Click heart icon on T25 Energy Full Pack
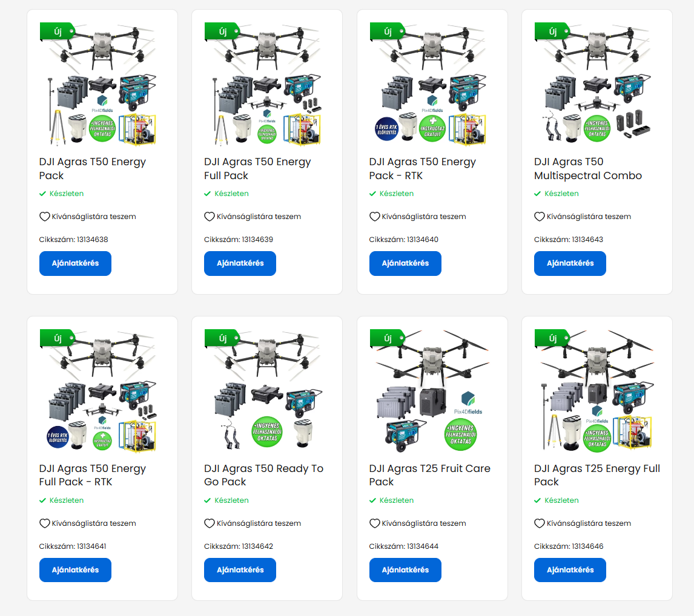The height and width of the screenshot is (616, 694). tap(539, 523)
